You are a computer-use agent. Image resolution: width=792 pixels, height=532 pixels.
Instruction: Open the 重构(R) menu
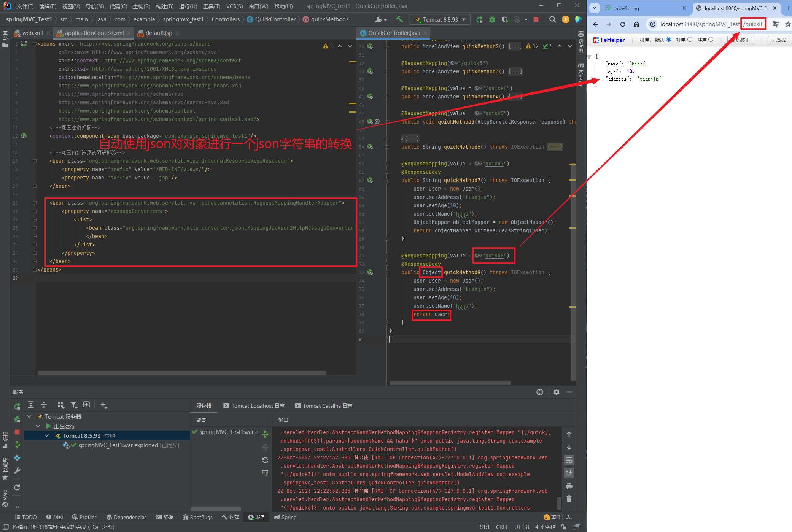[x=141, y=6]
